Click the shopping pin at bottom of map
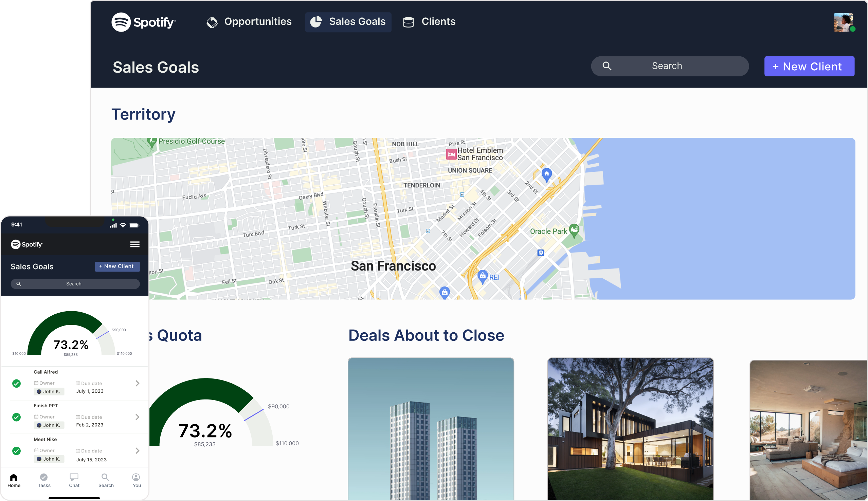 tap(445, 293)
